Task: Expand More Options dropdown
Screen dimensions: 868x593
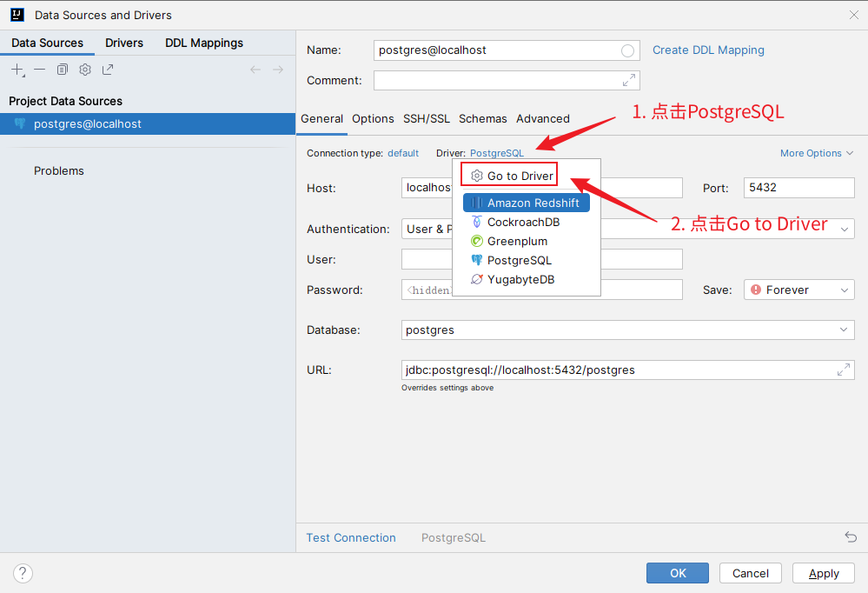Action: click(816, 153)
